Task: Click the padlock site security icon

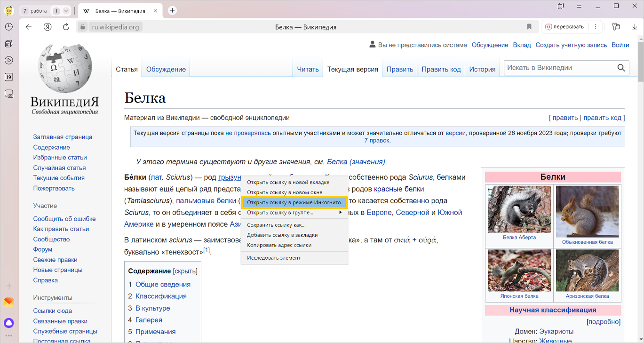Action: tap(82, 27)
